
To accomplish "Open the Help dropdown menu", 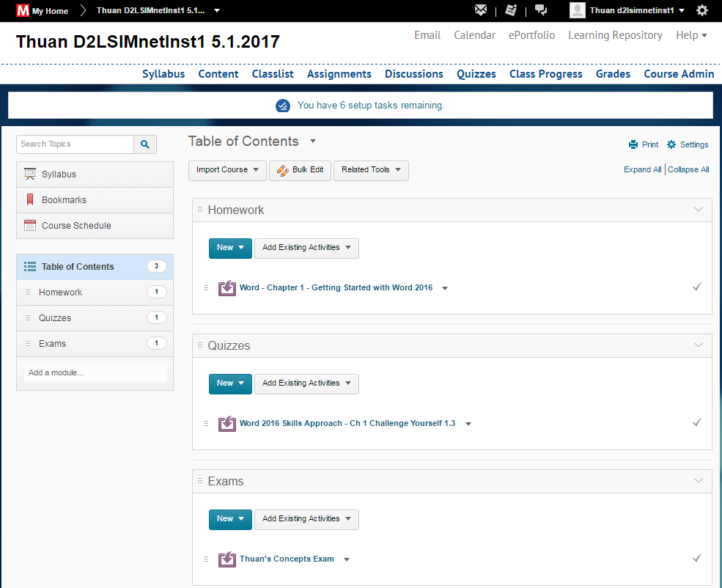I will click(691, 35).
